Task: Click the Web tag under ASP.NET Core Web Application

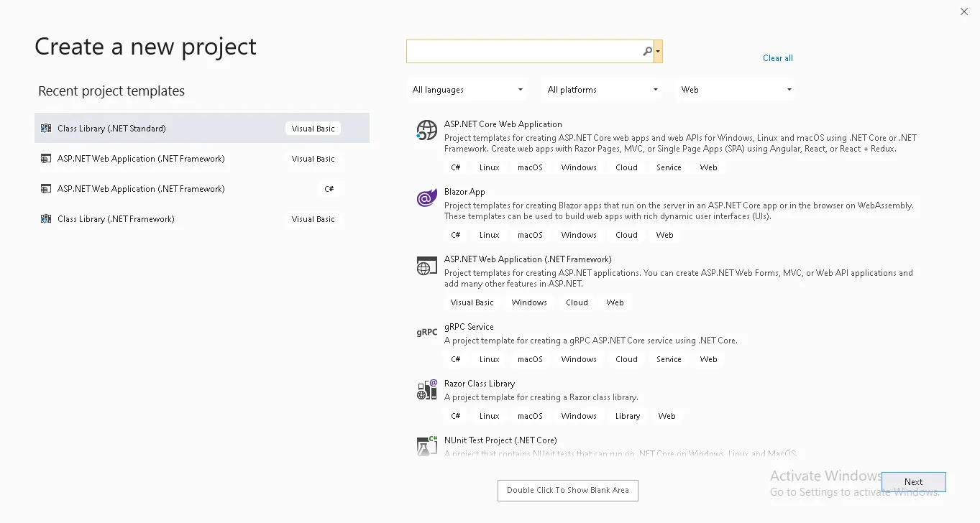Action: point(709,167)
